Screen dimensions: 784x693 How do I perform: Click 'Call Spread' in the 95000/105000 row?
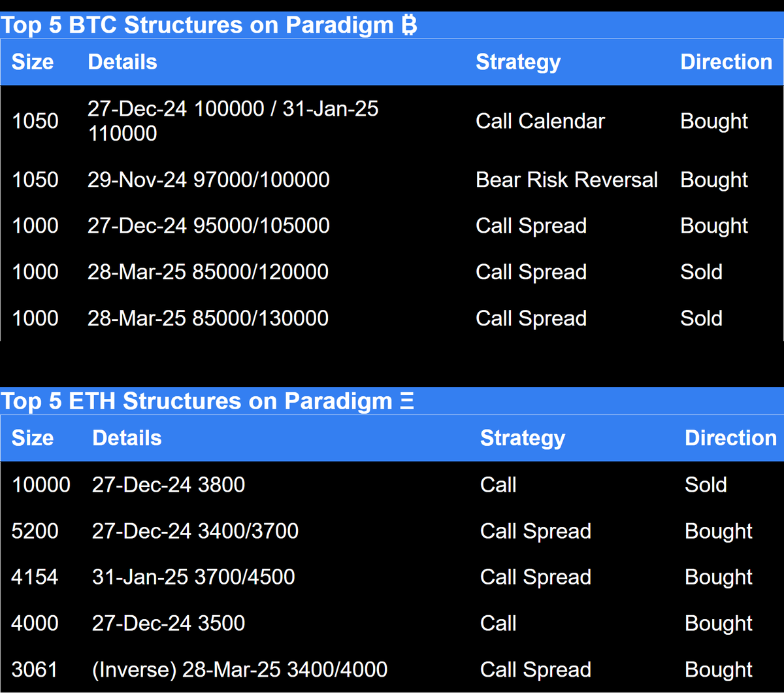tap(531, 226)
